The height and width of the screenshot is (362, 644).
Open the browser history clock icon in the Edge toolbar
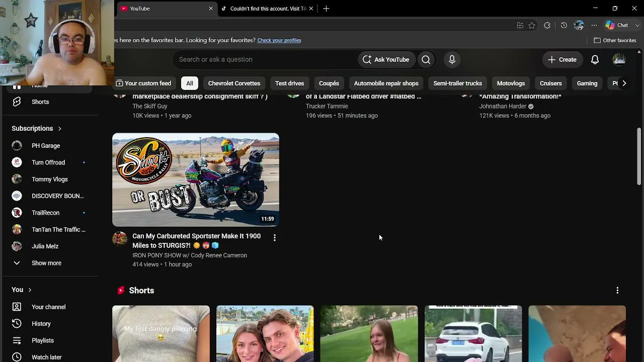[x=564, y=25]
